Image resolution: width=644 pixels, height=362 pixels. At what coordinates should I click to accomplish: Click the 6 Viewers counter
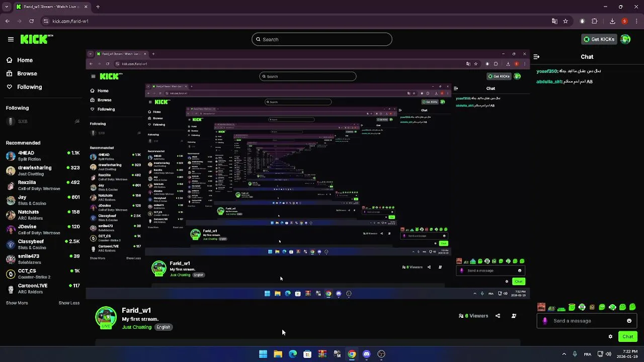473,316
